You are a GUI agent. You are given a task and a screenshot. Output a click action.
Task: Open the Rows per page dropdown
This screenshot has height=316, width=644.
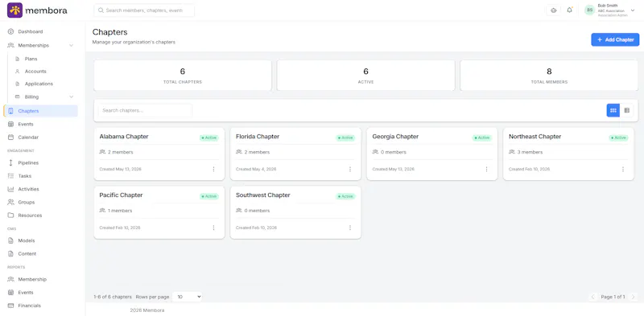tap(187, 297)
